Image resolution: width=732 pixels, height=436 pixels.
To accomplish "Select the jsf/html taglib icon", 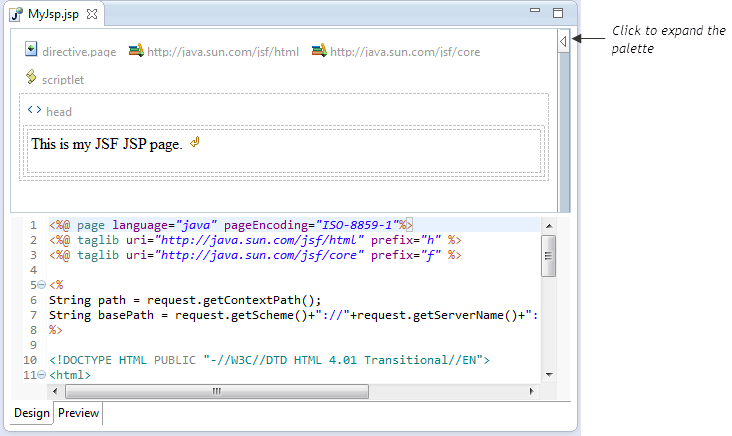I will [136, 50].
